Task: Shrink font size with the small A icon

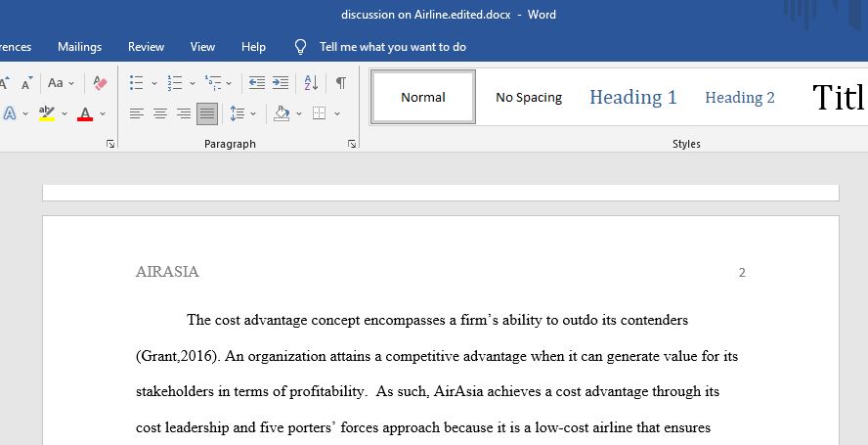Action: [x=26, y=83]
